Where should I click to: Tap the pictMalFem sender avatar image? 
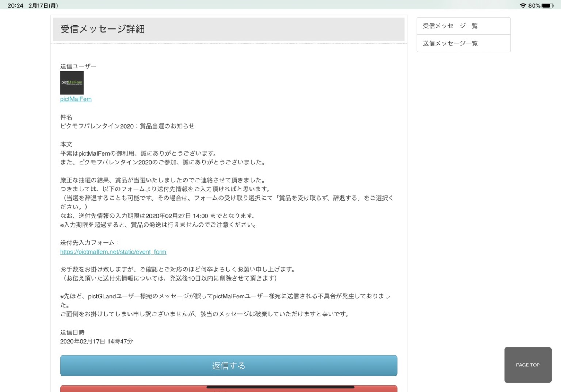[x=72, y=83]
